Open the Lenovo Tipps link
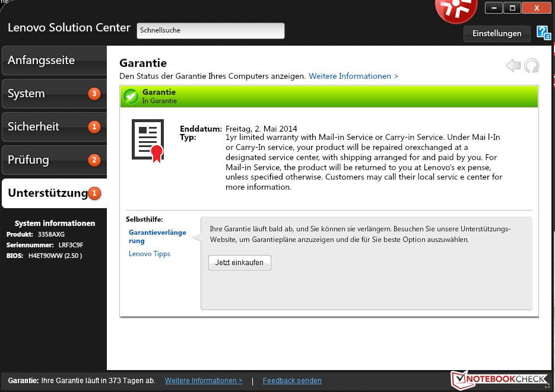This screenshot has width=555, height=392. [150, 254]
